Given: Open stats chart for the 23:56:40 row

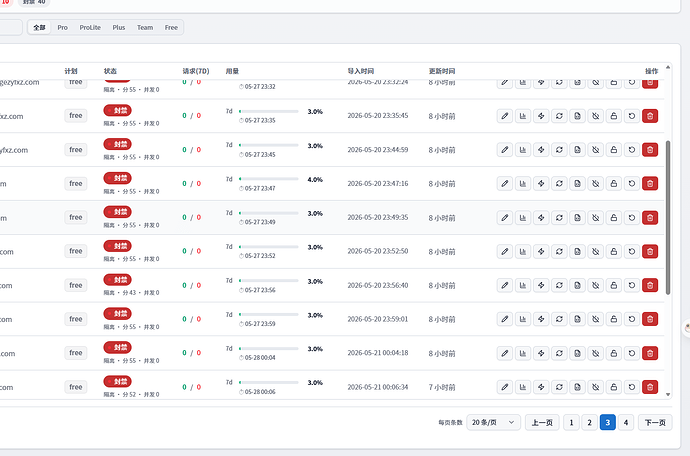Looking at the screenshot, I should tap(523, 285).
